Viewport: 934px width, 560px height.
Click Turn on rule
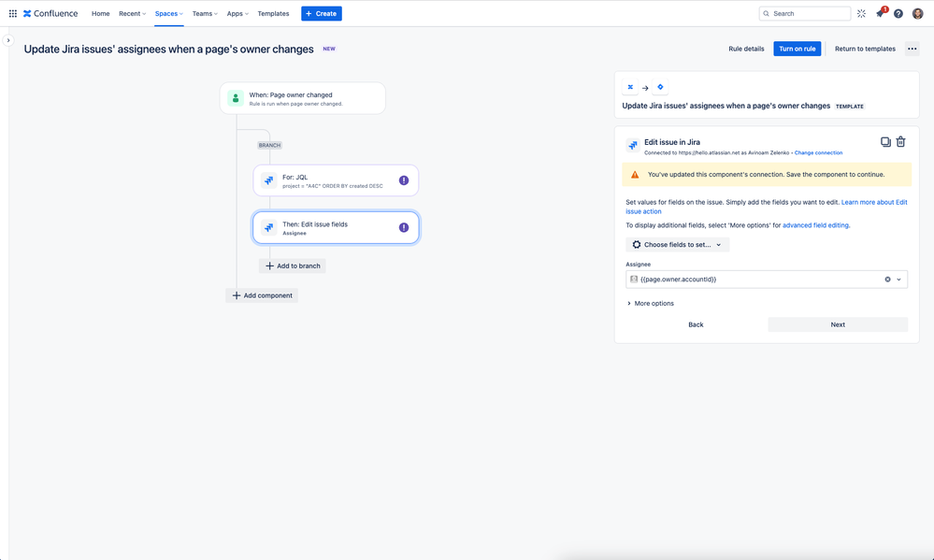click(797, 49)
